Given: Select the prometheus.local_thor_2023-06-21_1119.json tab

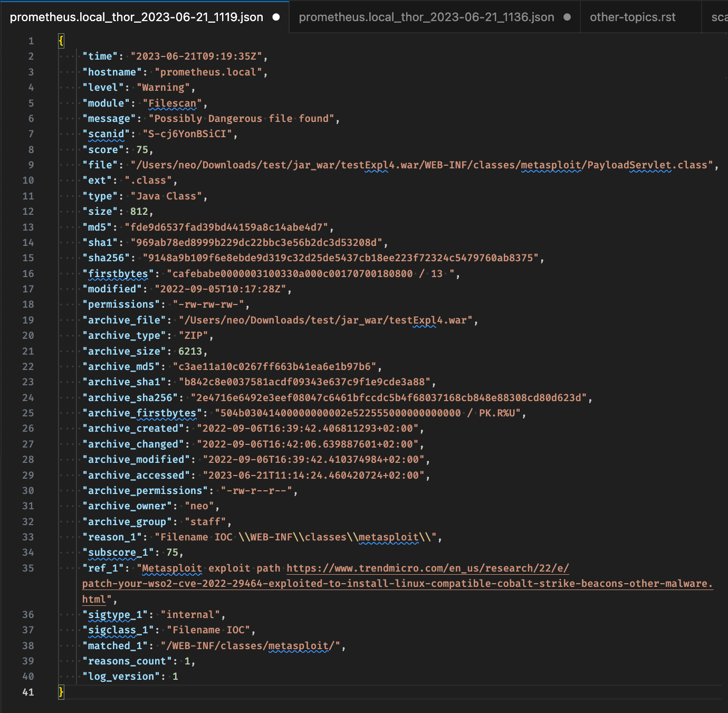Looking at the screenshot, I should click(x=137, y=17).
